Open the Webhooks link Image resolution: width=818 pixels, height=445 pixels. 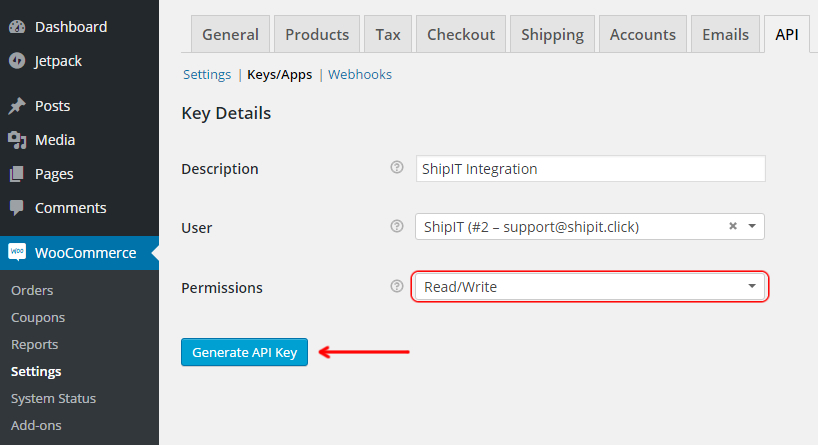tap(360, 75)
